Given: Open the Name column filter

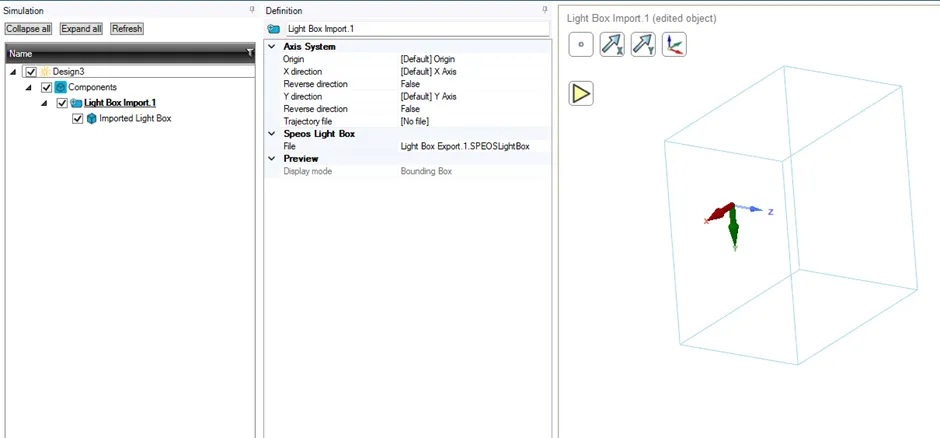Looking at the screenshot, I should tap(250, 53).
